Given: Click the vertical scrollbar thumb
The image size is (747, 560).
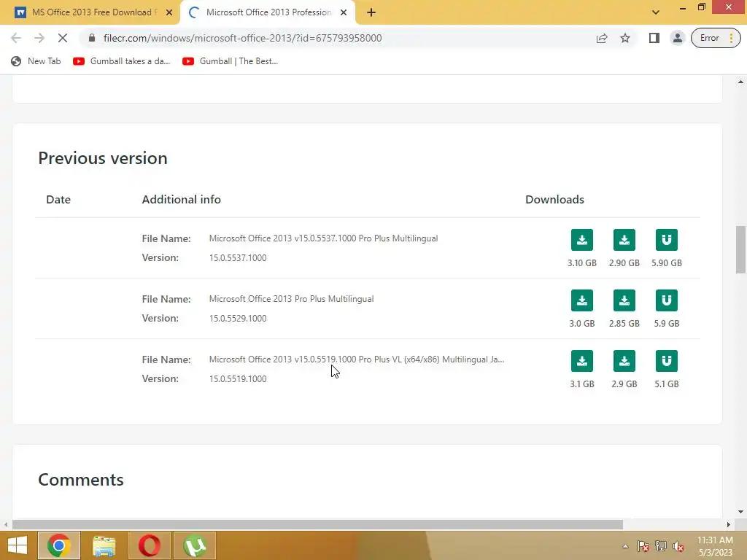Looking at the screenshot, I should tap(740, 249).
